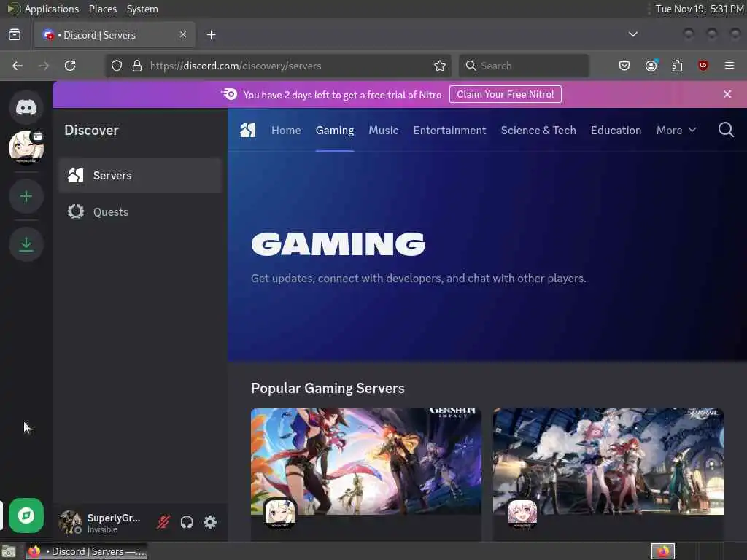The width and height of the screenshot is (747, 560).
Task: Bookmark this page with star icon
Action: coord(440,66)
